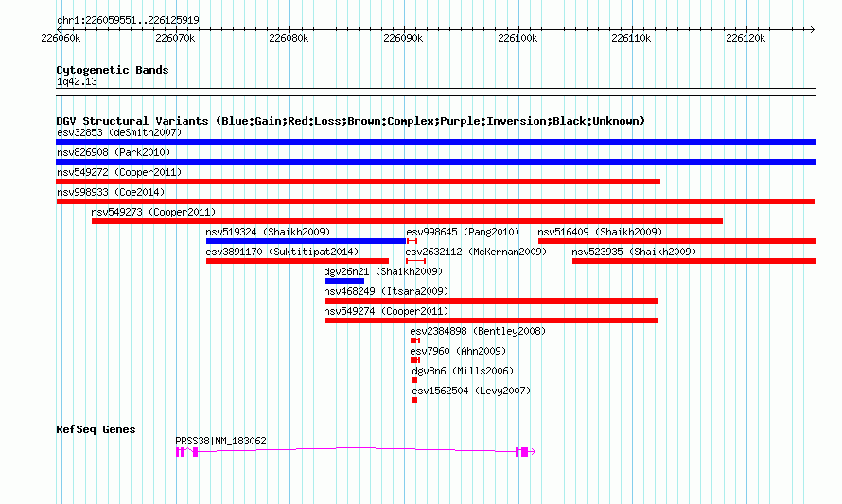Select the red nsv549274 loss bar
Image resolution: width=842 pixels, height=504 pixels.
(x=491, y=321)
